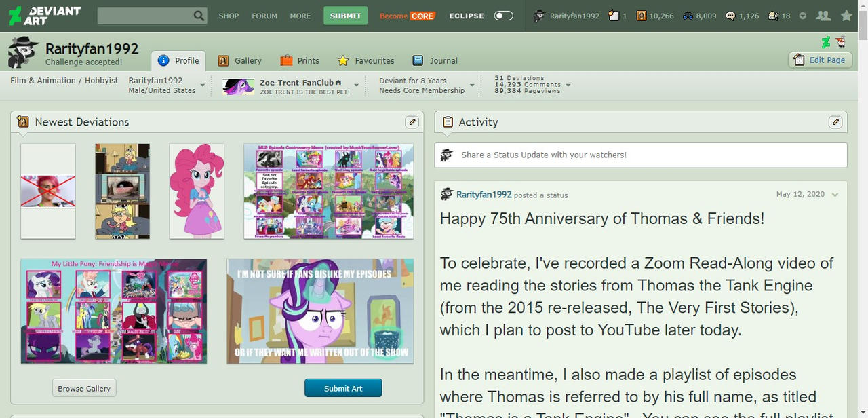Edit the Newest Deviations widget

pyautogui.click(x=412, y=122)
